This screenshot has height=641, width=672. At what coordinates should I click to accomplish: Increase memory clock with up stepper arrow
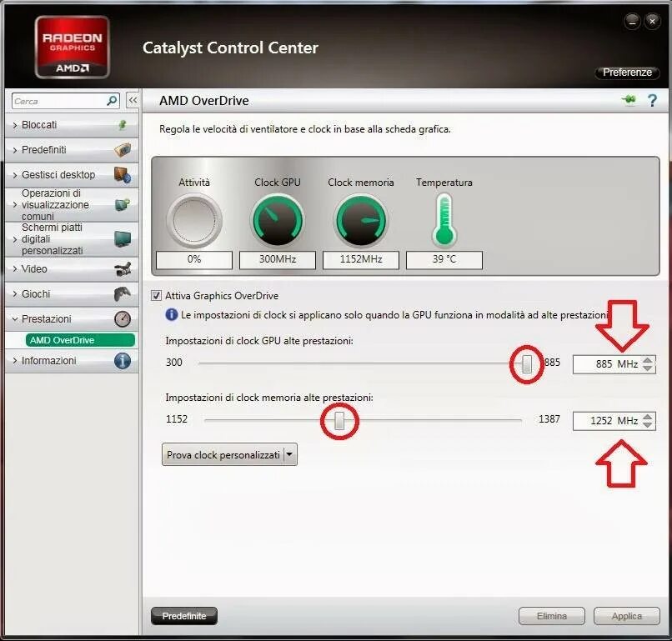pos(648,417)
